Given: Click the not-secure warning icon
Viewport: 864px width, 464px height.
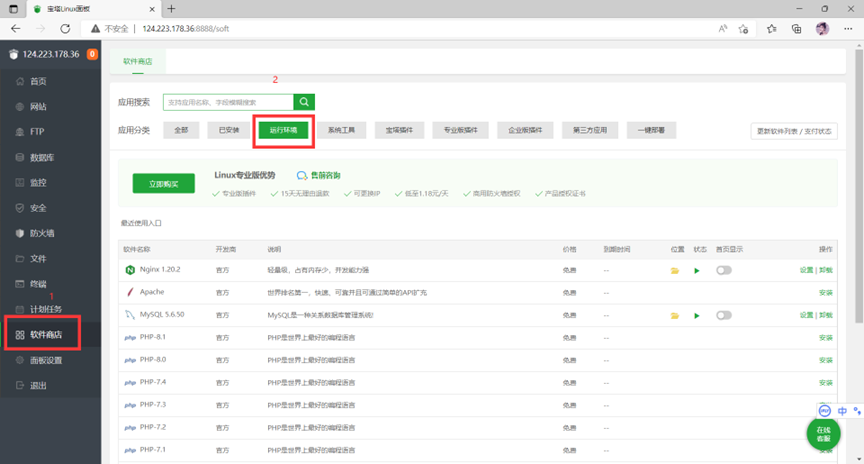Looking at the screenshot, I should [x=95, y=29].
